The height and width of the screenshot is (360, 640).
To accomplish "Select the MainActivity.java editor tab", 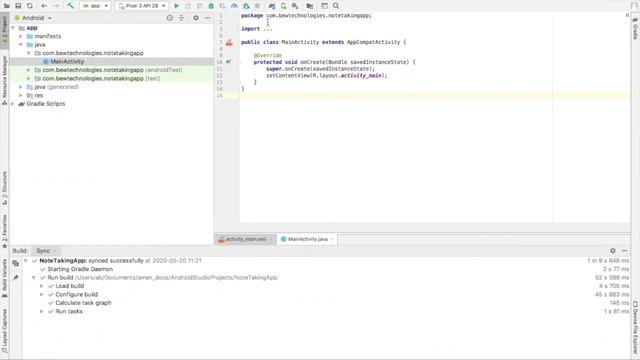I will pos(308,239).
